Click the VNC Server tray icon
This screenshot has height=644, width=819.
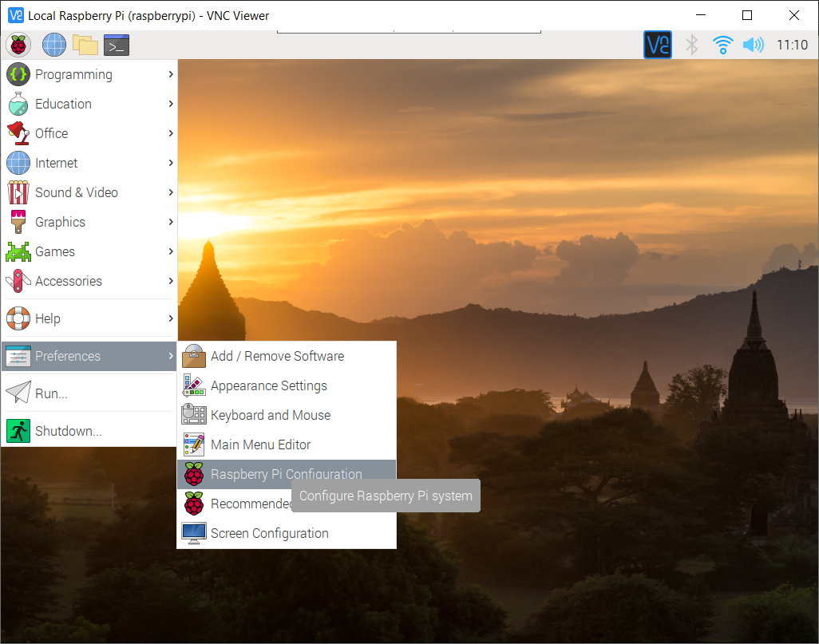pos(658,45)
